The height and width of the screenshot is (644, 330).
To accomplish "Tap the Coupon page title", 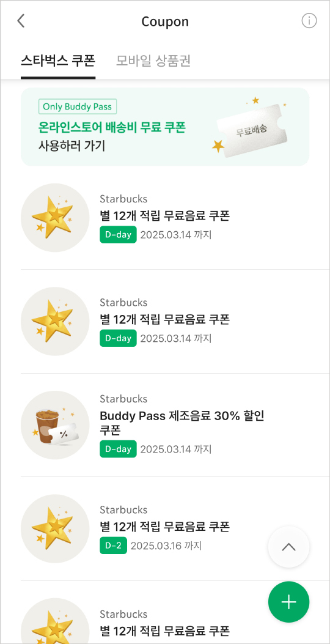I will [165, 21].
